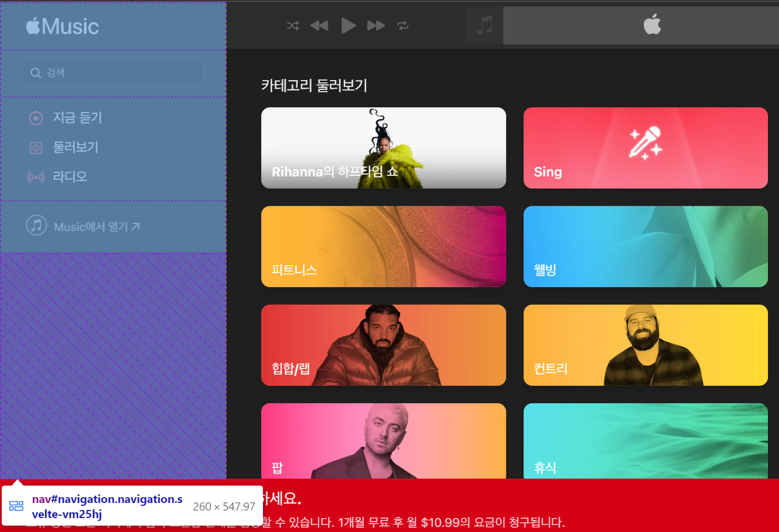Viewport: 779px width, 532px height.
Task: Open the Music에서 열기 link
Action: [x=97, y=227]
